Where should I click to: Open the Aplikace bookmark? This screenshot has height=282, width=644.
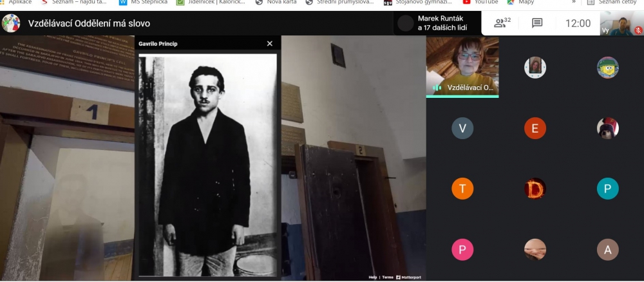click(x=16, y=2)
